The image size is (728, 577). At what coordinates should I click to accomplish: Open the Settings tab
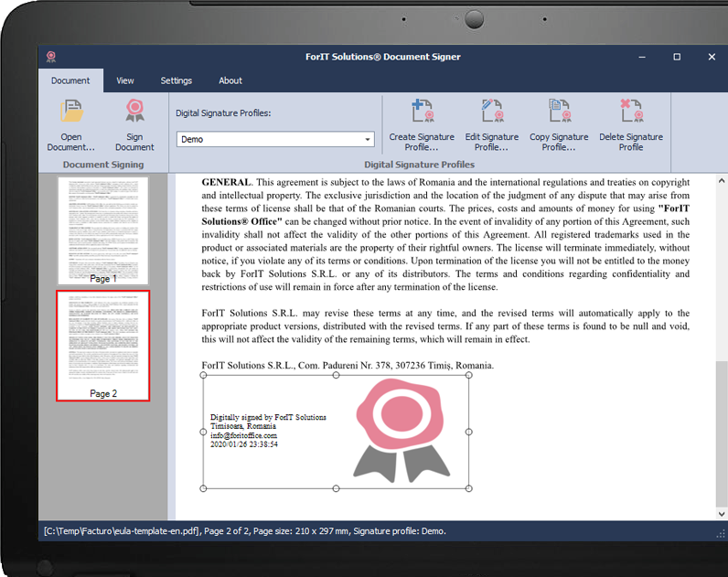click(x=176, y=80)
